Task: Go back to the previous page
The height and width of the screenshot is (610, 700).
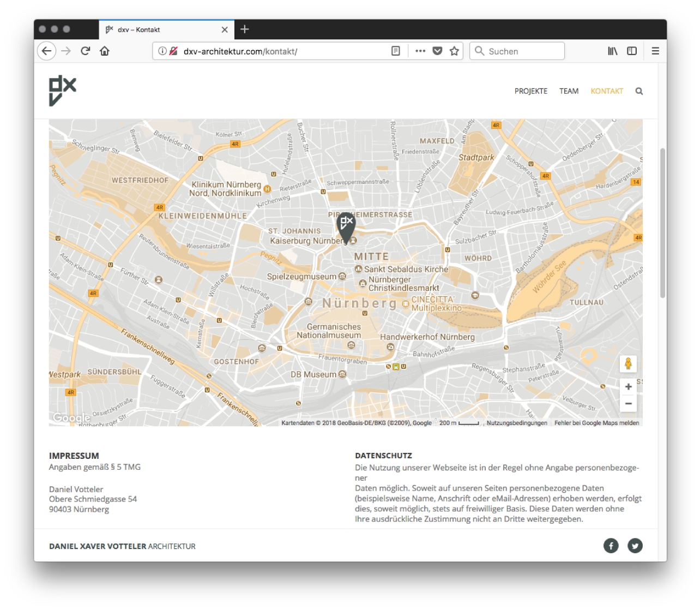Action: click(x=47, y=51)
